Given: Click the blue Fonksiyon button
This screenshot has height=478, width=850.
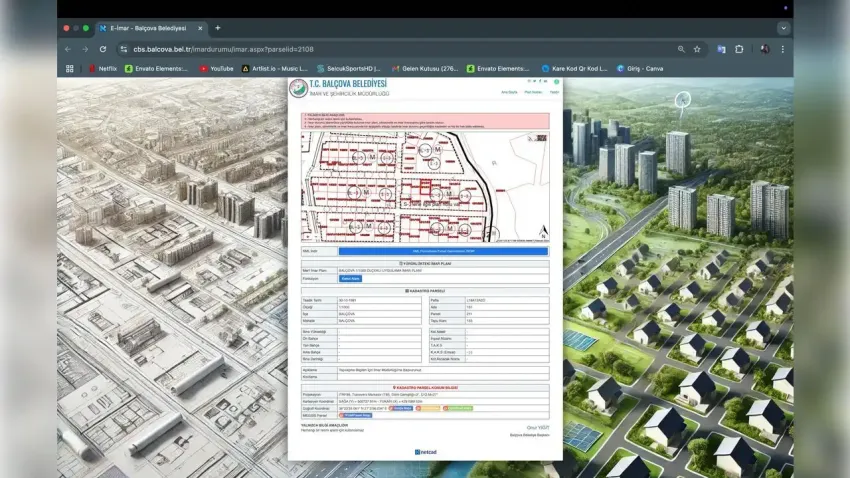Looking at the screenshot, I should point(350,278).
